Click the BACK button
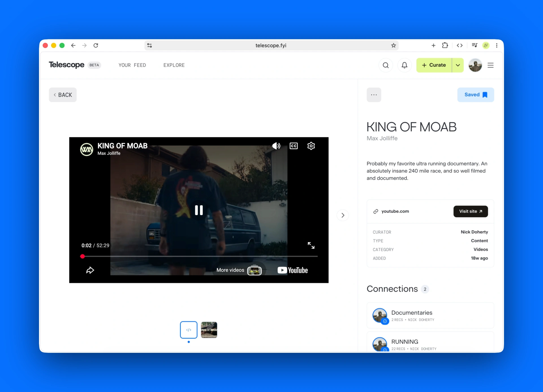Viewport: 543px width, 392px height. point(63,95)
